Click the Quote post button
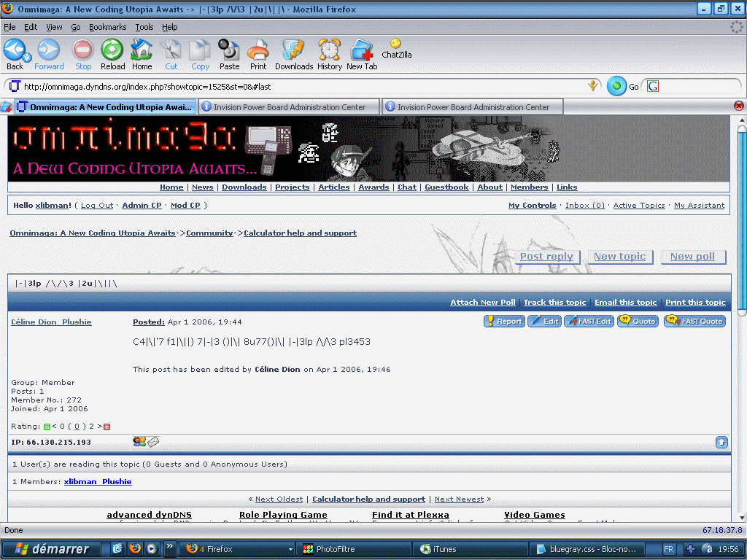This screenshot has width=747, height=560. (x=638, y=322)
